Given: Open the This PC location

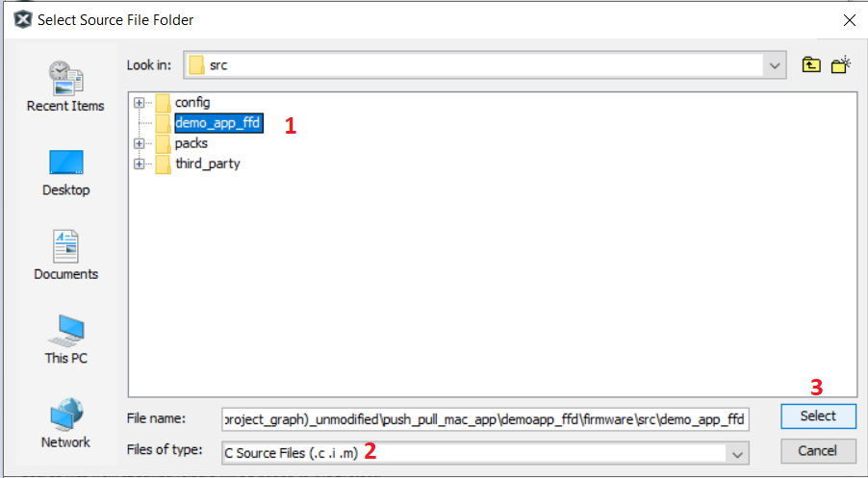Looking at the screenshot, I should (x=65, y=340).
